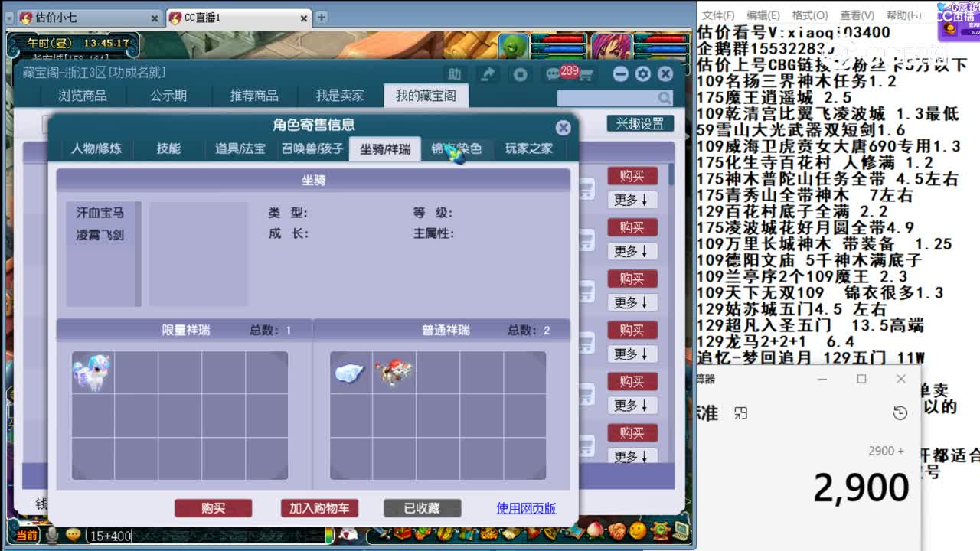980x551 pixels.
Task: Open calculator history clock icon
Action: pyautogui.click(x=900, y=413)
